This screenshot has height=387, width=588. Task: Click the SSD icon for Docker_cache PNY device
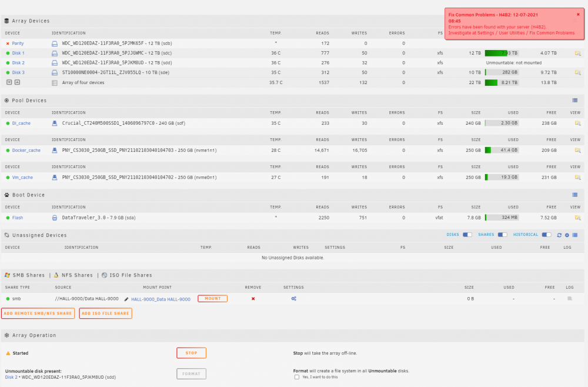pos(55,150)
